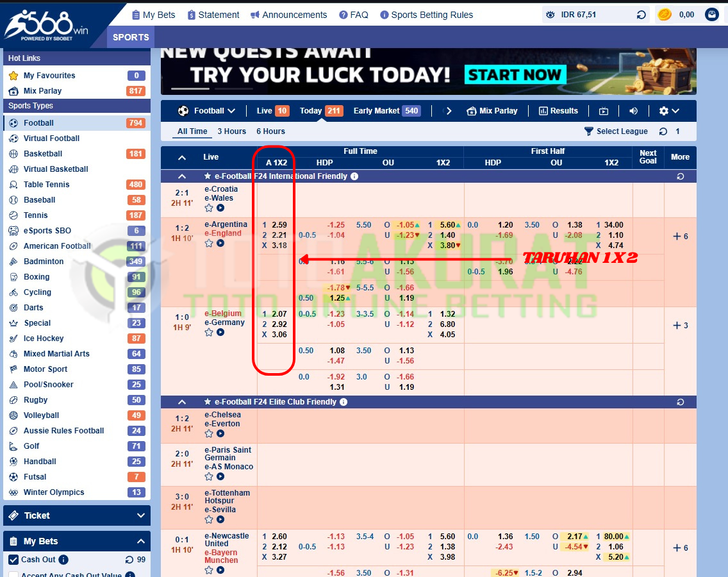The width and height of the screenshot is (728, 577).
Task: Click START NOW on the quests banner
Action: 515,75
